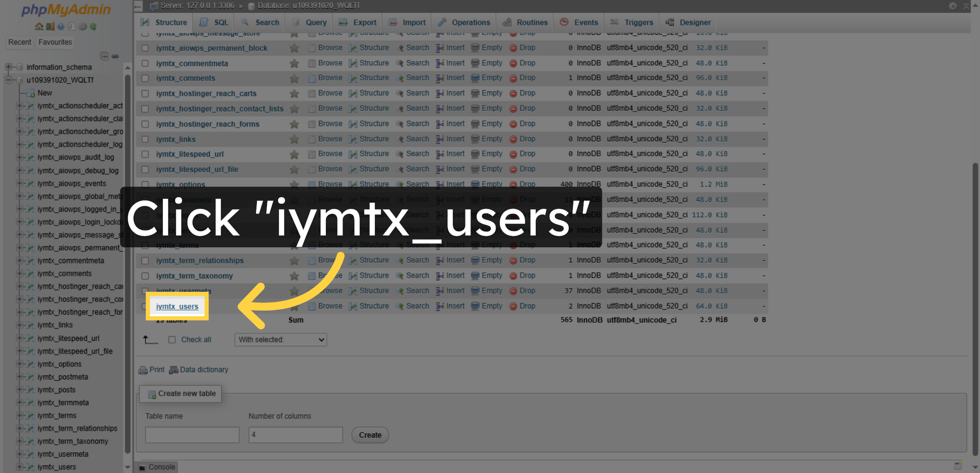Click the reload navigation panel icon

tap(93, 27)
